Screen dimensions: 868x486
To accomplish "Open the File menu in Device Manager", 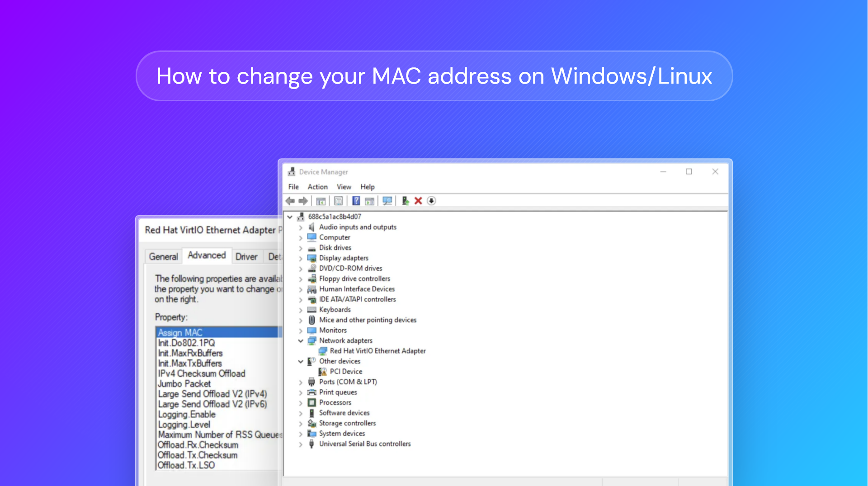I will click(x=293, y=187).
